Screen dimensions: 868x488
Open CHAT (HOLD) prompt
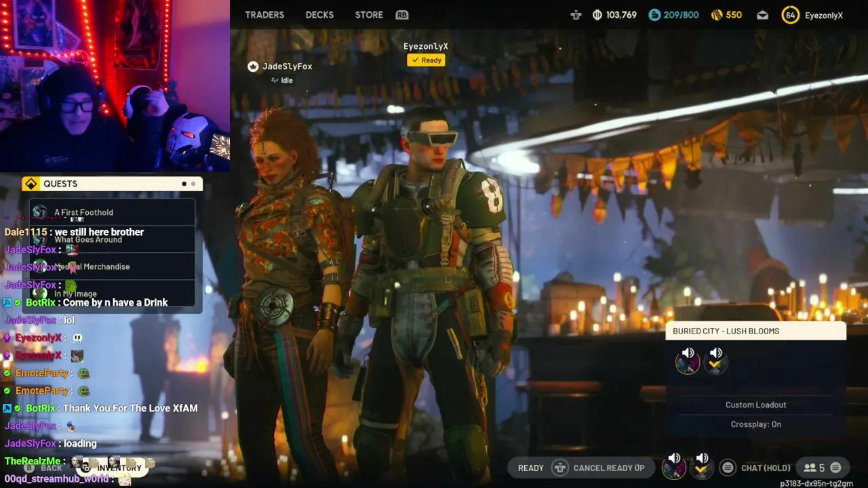pos(766,468)
